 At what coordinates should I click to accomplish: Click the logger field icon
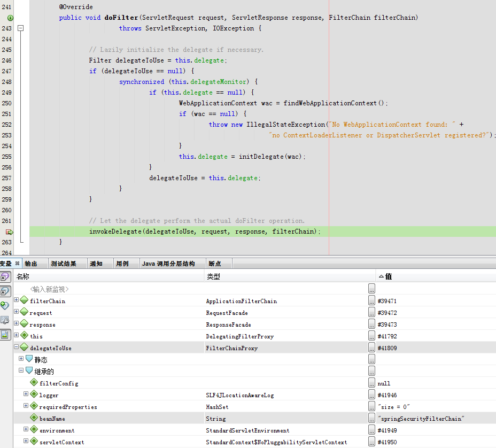34,394
